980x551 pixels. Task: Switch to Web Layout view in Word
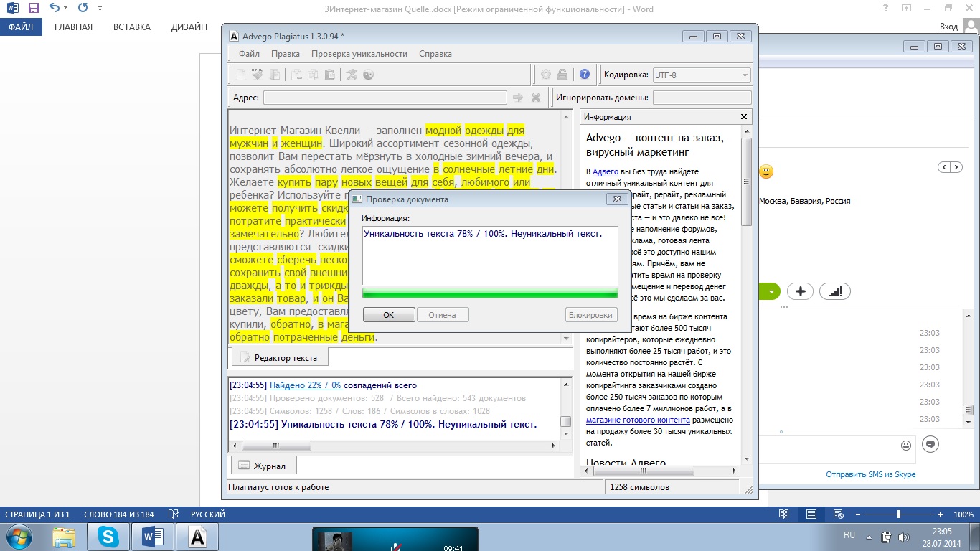pyautogui.click(x=838, y=514)
